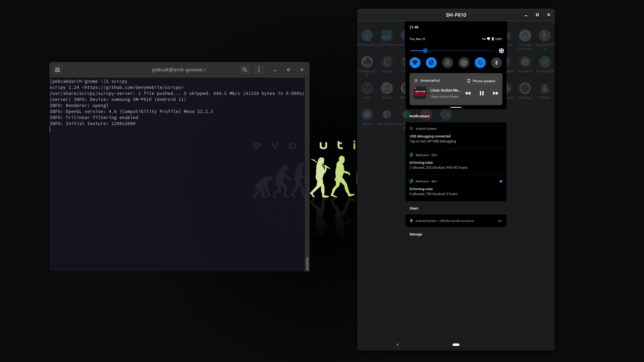Click the Android back navigation arrow

397,345
